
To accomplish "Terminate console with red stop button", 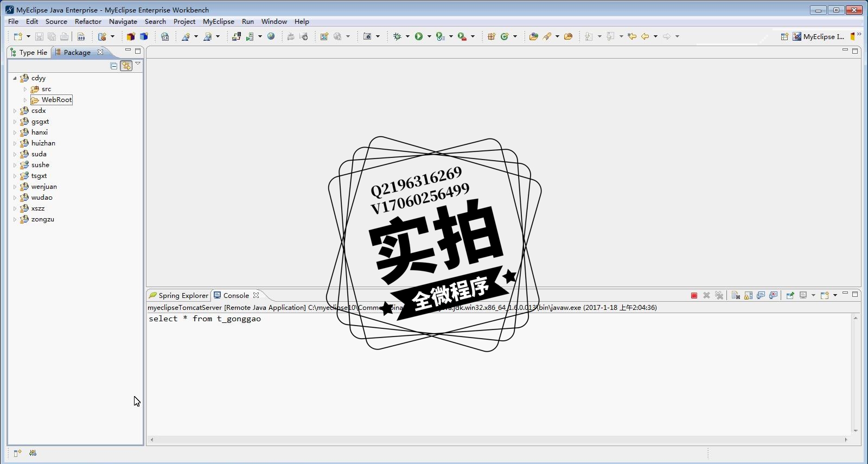I will coord(694,295).
